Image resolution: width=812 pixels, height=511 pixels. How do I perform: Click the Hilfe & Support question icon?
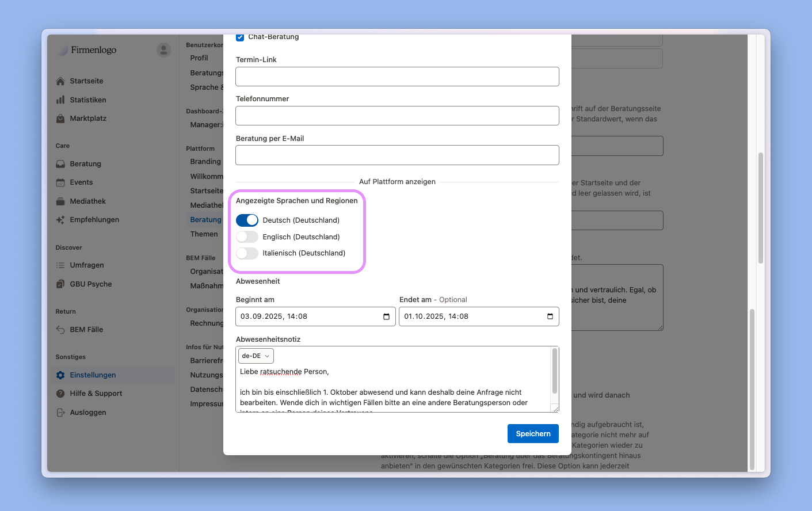[60, 394]
